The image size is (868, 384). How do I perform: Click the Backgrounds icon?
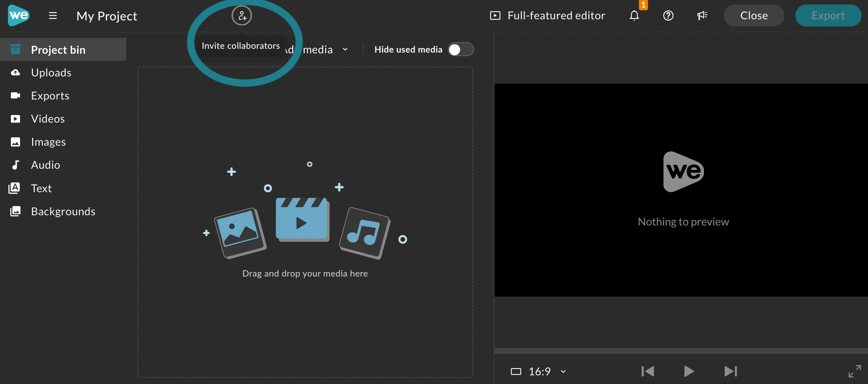pos(15,211)
